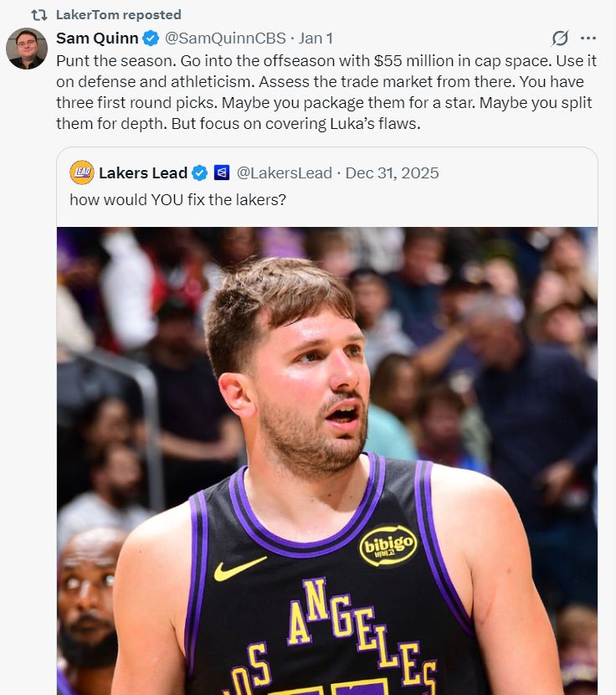Open the @SamQuinnCBS handle

point(224,39)
